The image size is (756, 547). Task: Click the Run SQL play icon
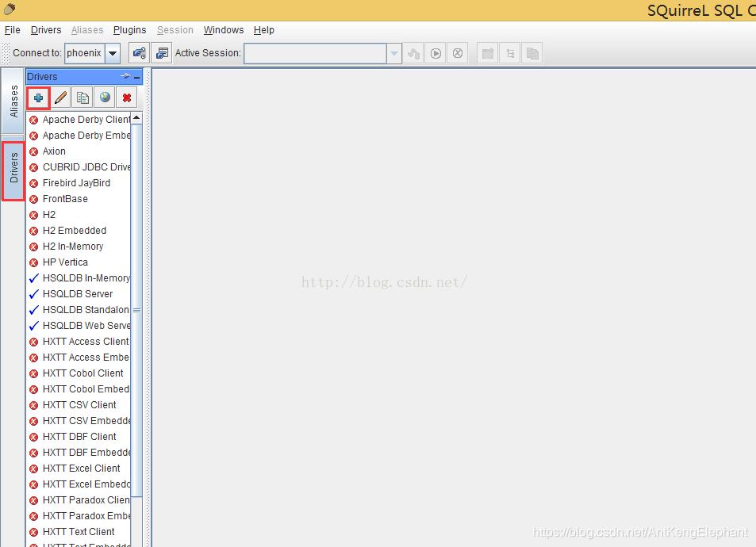click(436, 53)
